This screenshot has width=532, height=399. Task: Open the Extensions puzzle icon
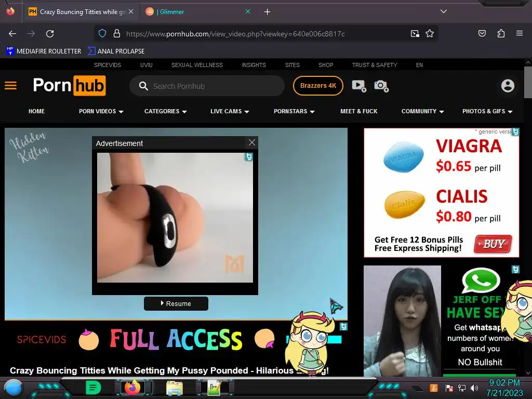[x=501, y=33]
